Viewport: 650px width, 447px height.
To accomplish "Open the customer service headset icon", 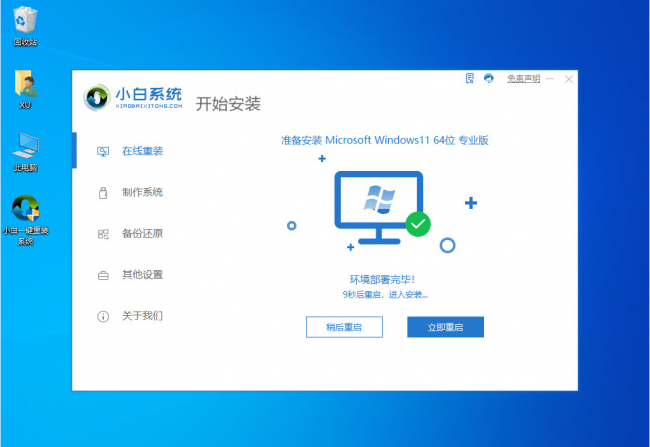I will coord(489,78).
